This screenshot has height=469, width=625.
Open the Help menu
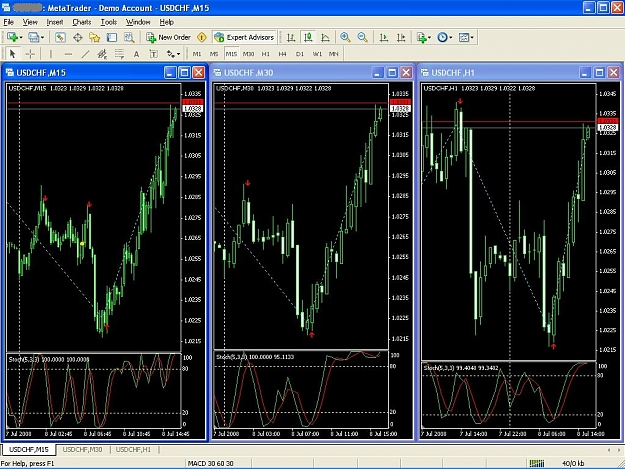click(167, 22)
